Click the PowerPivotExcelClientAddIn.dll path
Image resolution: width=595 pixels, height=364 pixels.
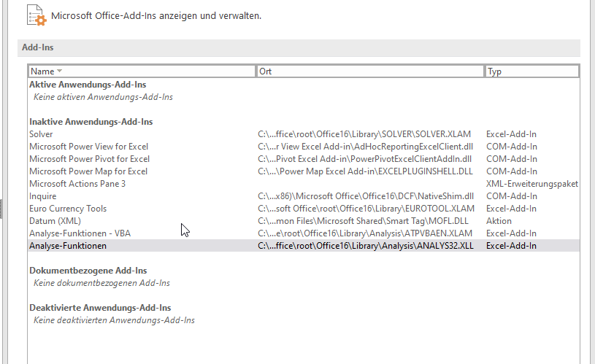[364, 159]
